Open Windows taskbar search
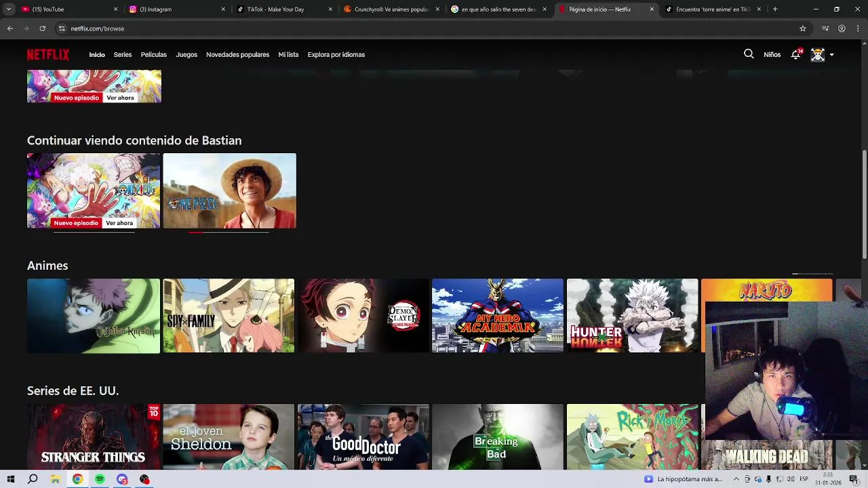This screenshot has height=488, width=868. point(33,479)
